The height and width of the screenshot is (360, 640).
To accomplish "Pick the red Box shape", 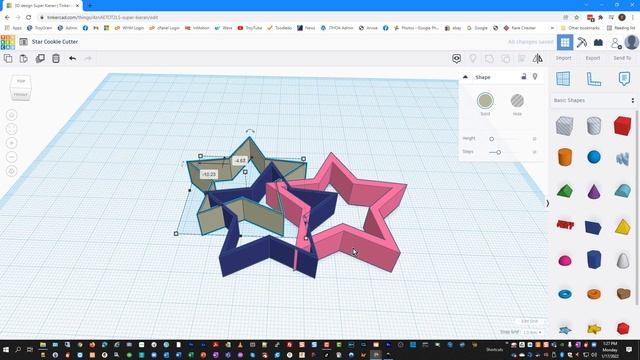I will tap(622, 125).
